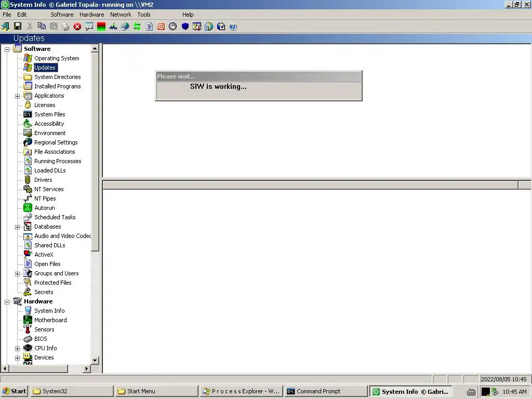Screen dimensions: 532x399
Task: Click the gray circular arrow icon
Action: tap(173, 26)
